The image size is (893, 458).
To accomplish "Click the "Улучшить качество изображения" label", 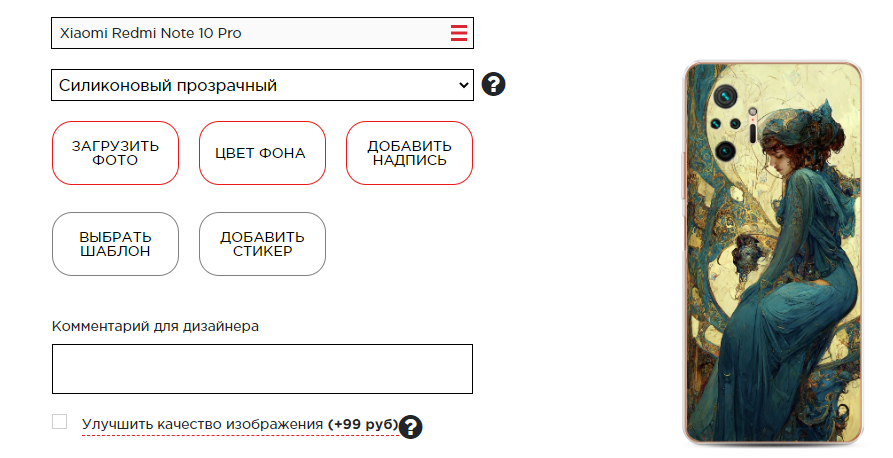I will click(203, 425).
